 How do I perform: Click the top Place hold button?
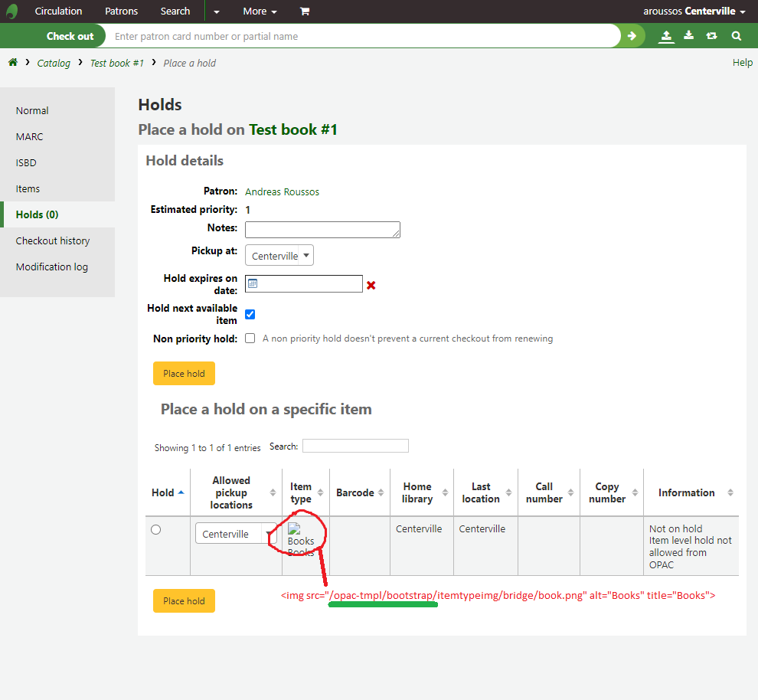[x=184, y=374]
